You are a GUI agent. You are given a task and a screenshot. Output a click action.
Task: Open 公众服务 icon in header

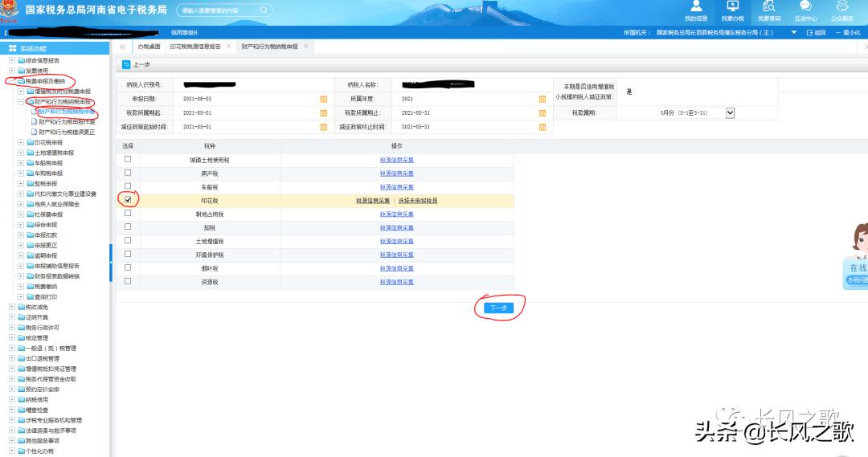[842, 6]
